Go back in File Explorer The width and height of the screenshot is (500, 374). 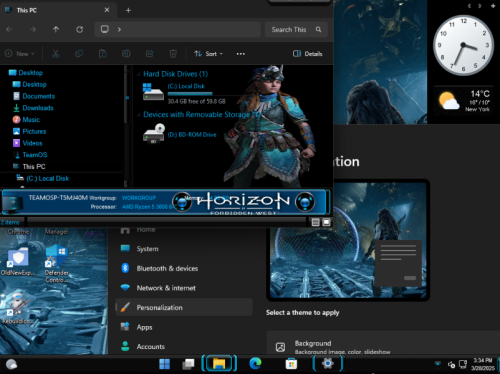(x=9, y=30)
